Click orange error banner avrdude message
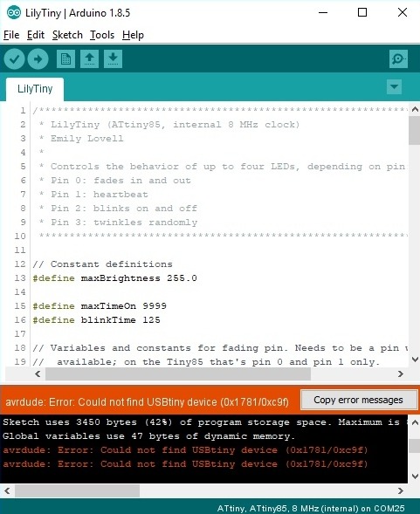Screen dimensions: 420x514 147,402
